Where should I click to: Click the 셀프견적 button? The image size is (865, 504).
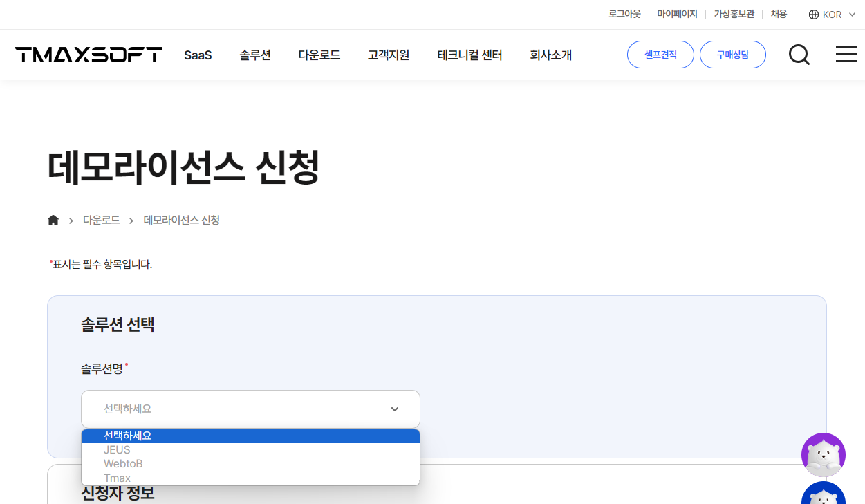(660, 55)
